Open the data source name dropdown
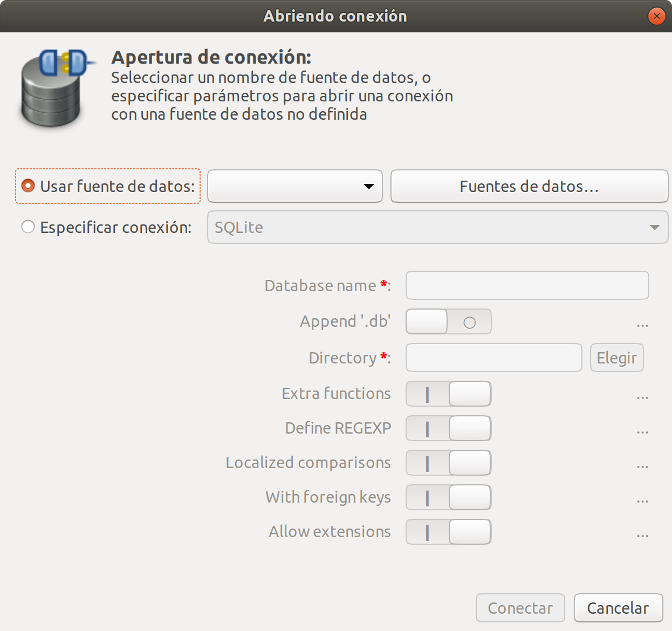Image resolution: width=672 pixels, height=631 pixels. [295, 186]
